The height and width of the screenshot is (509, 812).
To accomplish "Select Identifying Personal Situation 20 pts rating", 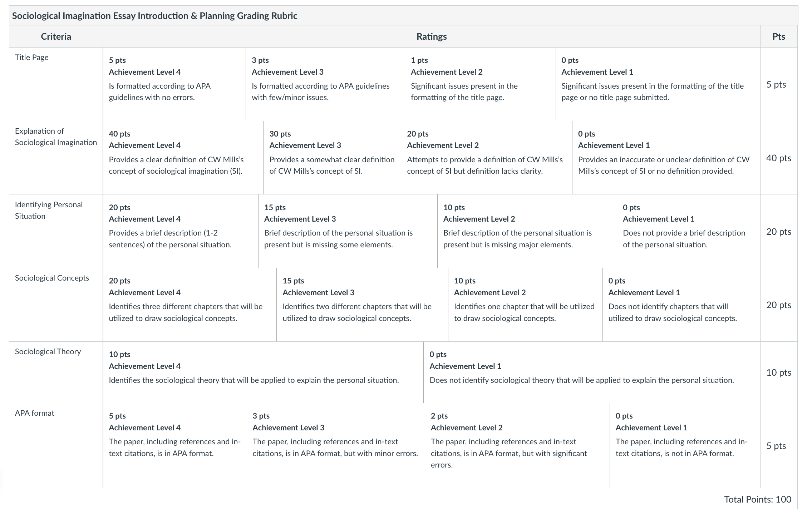I will point(181,231).
